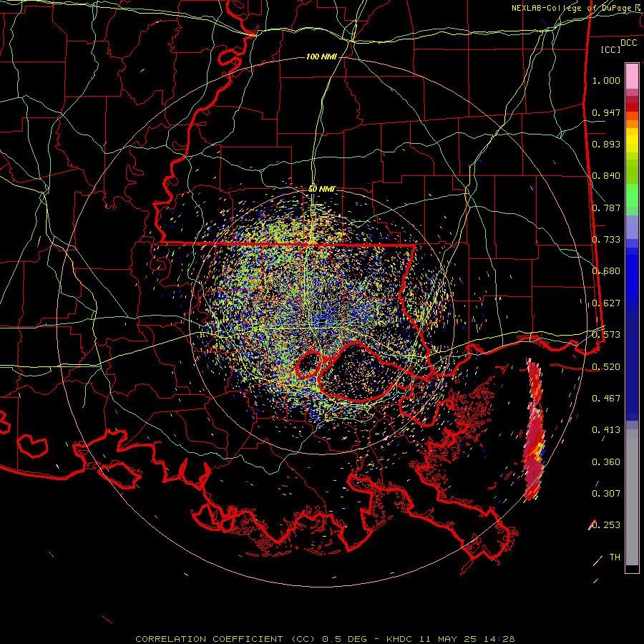Select the 0.840 legend value
Image resolution: width=644 pixels, height=644 pixels.
[x=606, y=176]
